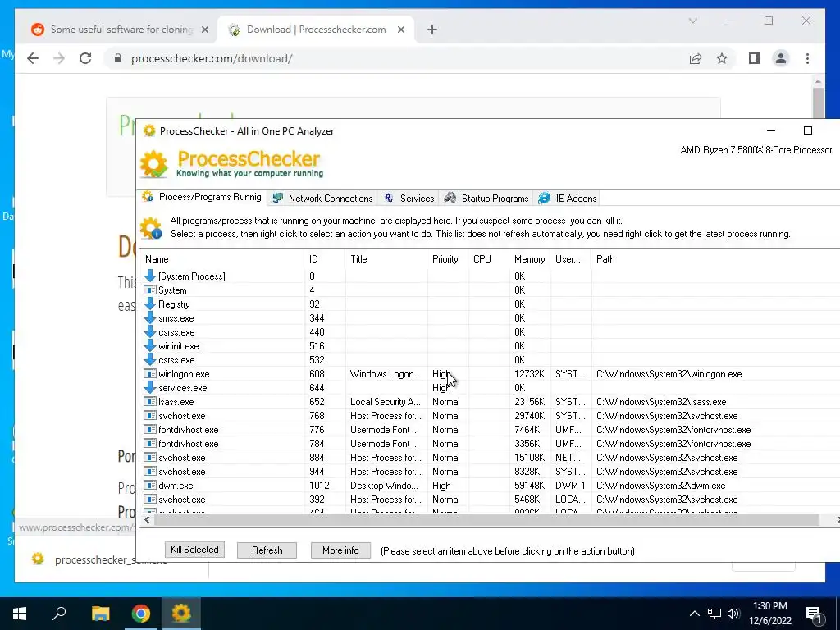Click the Startup Programs tab icon
The image size is (840, 630).
tap(450, 199)
